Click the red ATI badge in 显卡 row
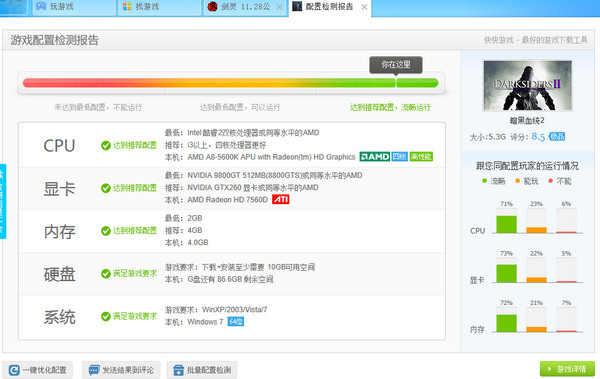The height and width of the screenshot is (379, 600). 280,199
